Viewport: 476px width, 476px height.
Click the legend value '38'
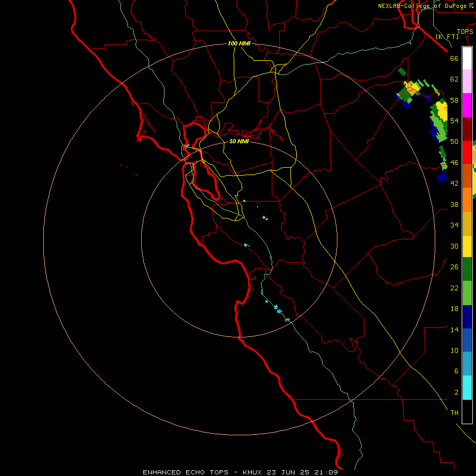[x=454, y=204]
